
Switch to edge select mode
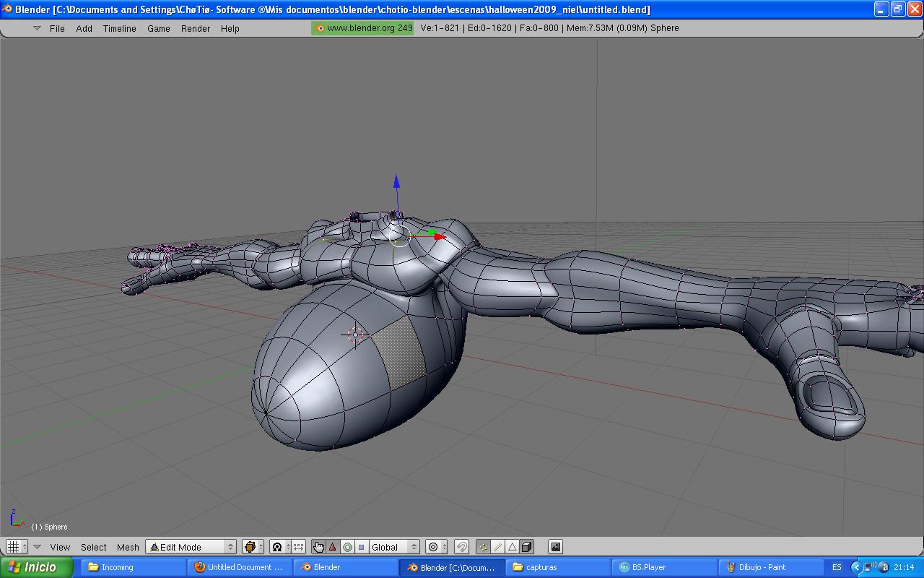pyautogui.click(x=497, y=547)
